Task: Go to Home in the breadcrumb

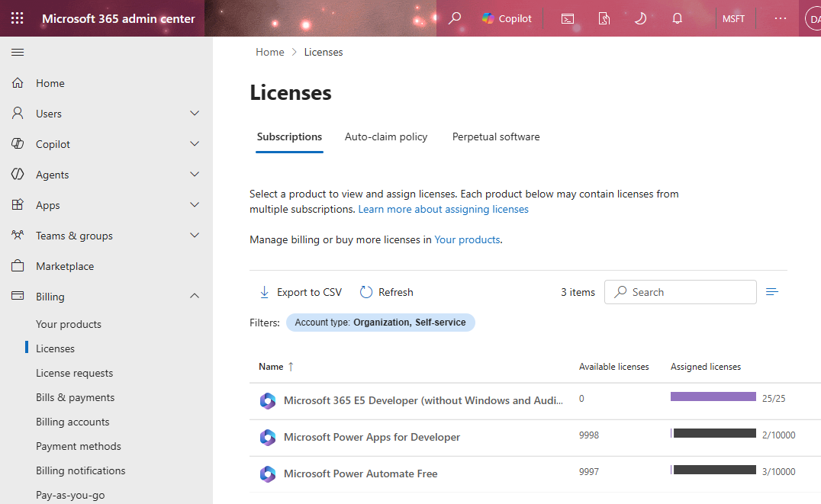Action: pos(269,53)
